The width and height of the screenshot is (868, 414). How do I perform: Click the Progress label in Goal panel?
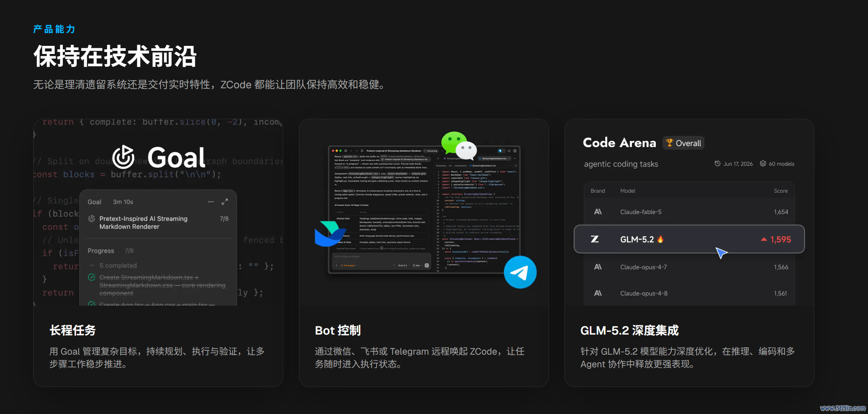101,251
